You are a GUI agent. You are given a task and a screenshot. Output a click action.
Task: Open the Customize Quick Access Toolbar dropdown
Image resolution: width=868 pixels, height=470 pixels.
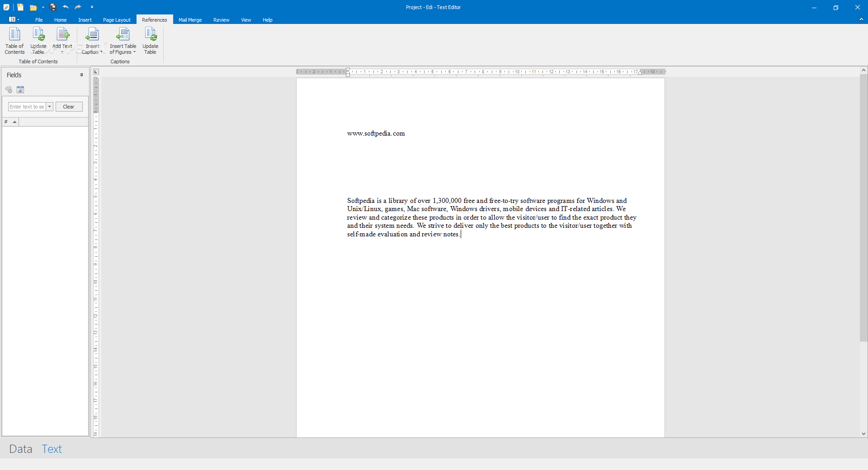[92, 7]
